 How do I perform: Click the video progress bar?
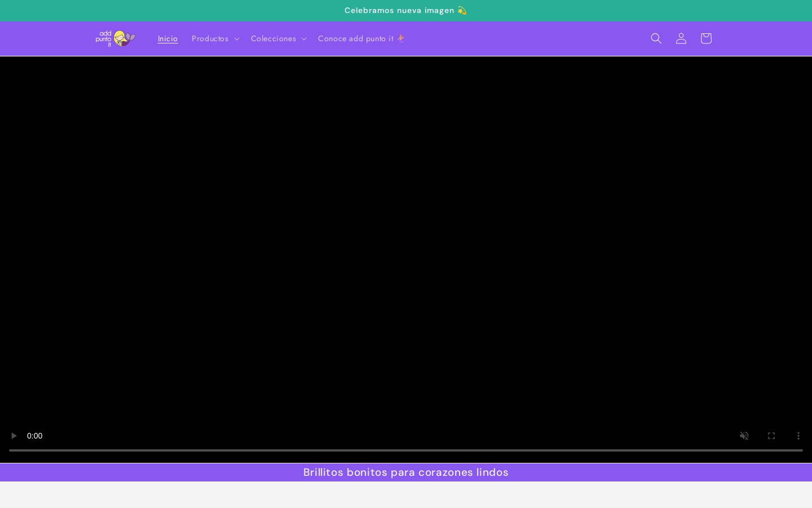pyautogui.click(x=406, y=450)
